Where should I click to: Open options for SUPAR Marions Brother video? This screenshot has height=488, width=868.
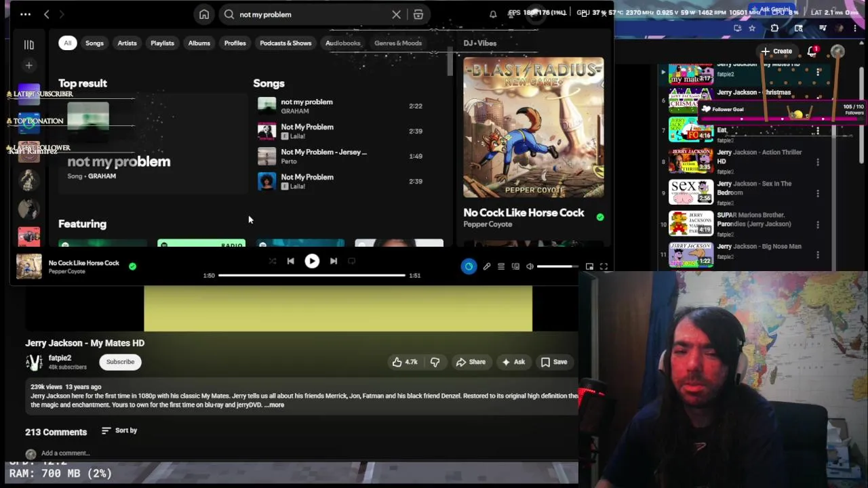pyautogui.click(x=817, y=224)
